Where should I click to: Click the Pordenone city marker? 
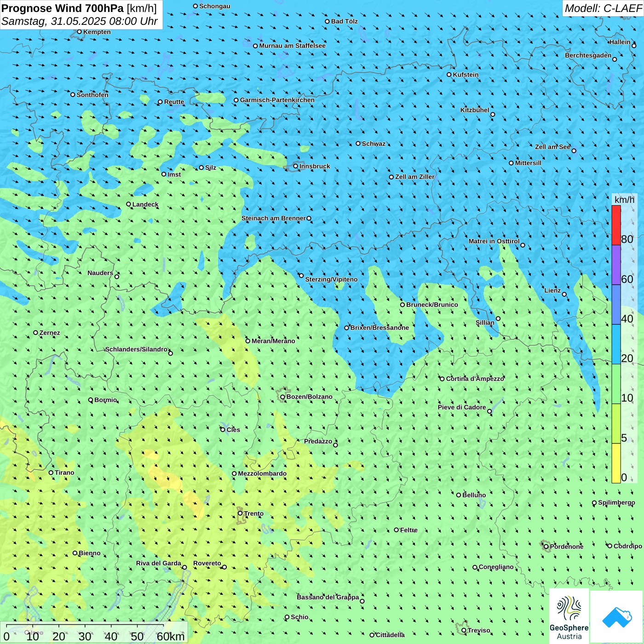546,546
